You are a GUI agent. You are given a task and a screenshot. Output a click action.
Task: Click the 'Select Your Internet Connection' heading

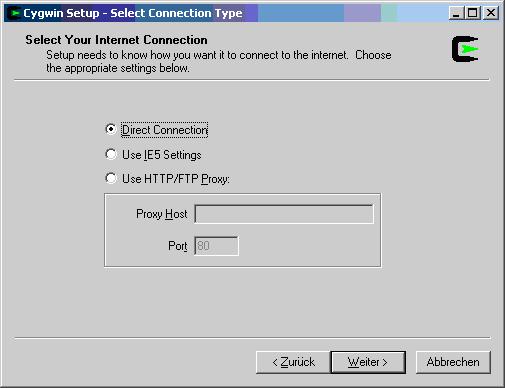pyautogui.click(x=116, y=40)
